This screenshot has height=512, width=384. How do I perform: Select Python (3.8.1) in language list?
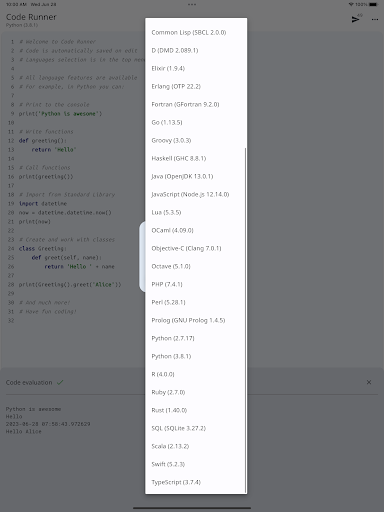pyautogui.click(x=196, y=356)
